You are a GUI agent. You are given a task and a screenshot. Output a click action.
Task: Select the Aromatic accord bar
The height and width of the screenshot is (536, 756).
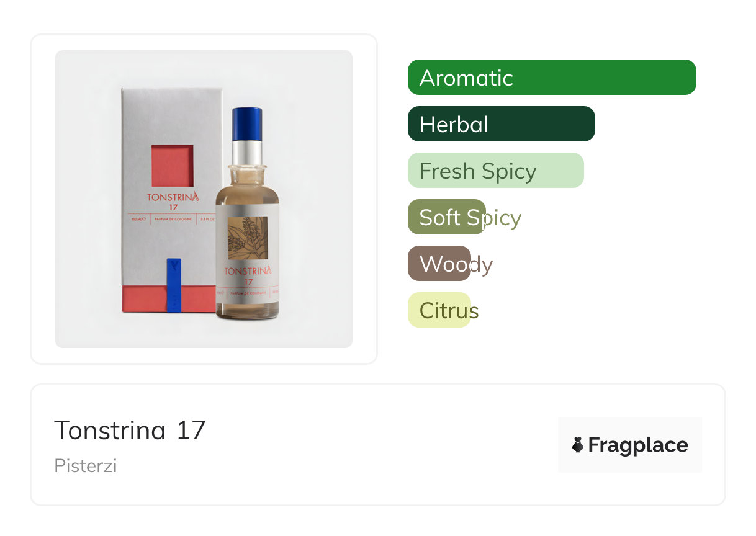pyautogui.click(x=551, y=78)
